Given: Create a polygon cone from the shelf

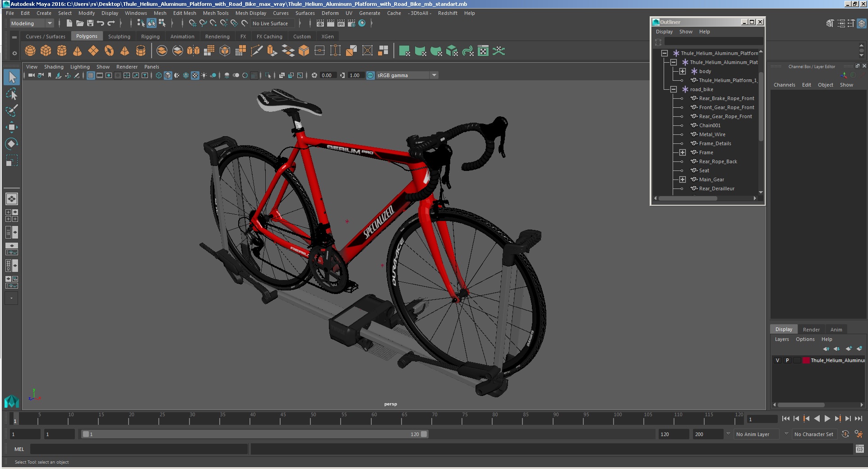Looking at the screenshot, I should point(78,51).
